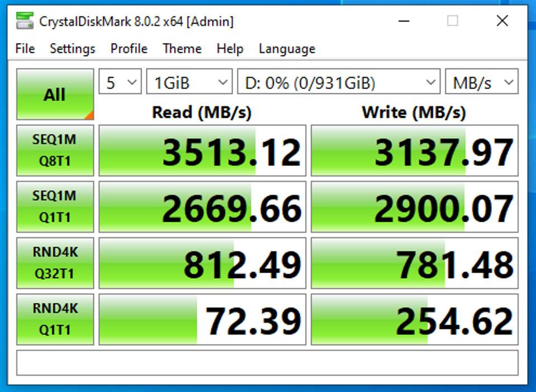Open the D: drive selection dropdown
Viewport: 536px width, 392px height.
click(x=339, y=83)
